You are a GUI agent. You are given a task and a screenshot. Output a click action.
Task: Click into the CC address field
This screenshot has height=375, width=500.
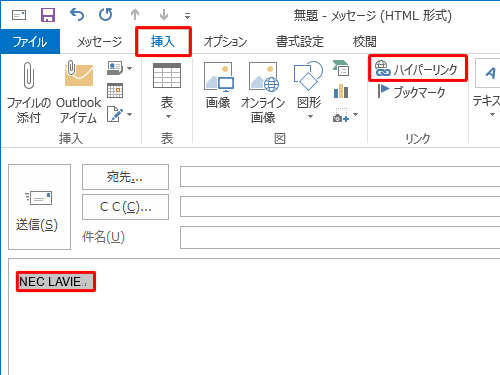click(x=340, y=207)
